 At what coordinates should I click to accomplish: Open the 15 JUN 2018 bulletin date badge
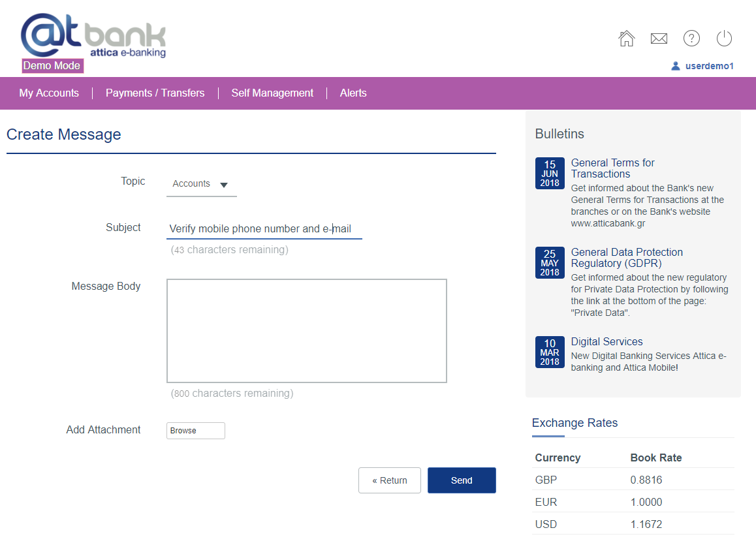click(550, 174)
